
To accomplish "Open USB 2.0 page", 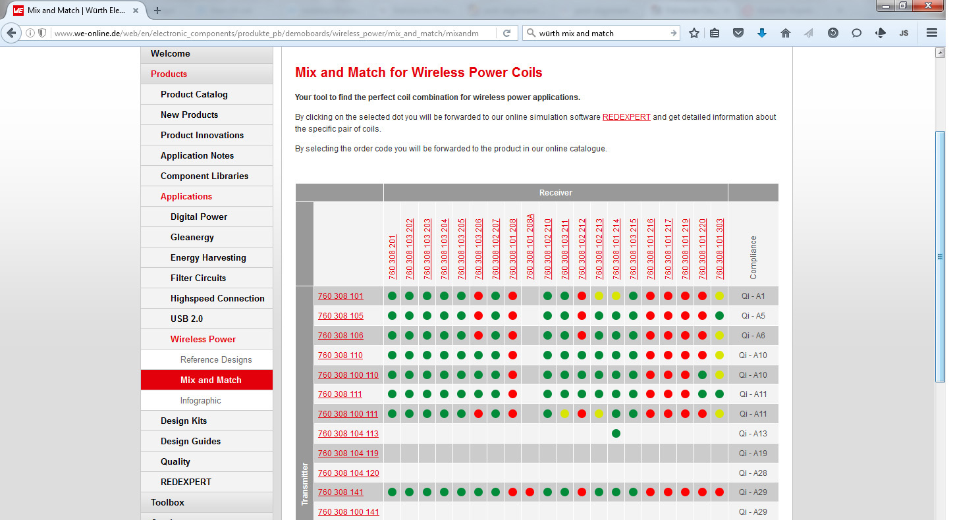I will click(207, 319).
